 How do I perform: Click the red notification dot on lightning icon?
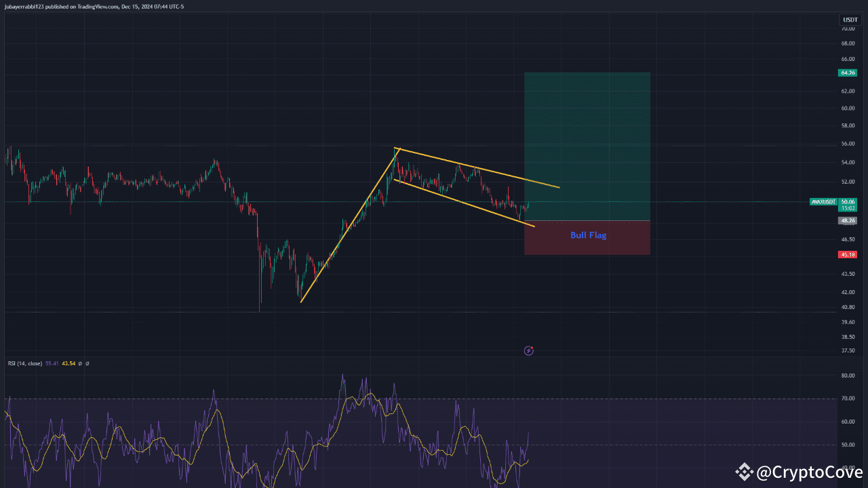[532, 347]
